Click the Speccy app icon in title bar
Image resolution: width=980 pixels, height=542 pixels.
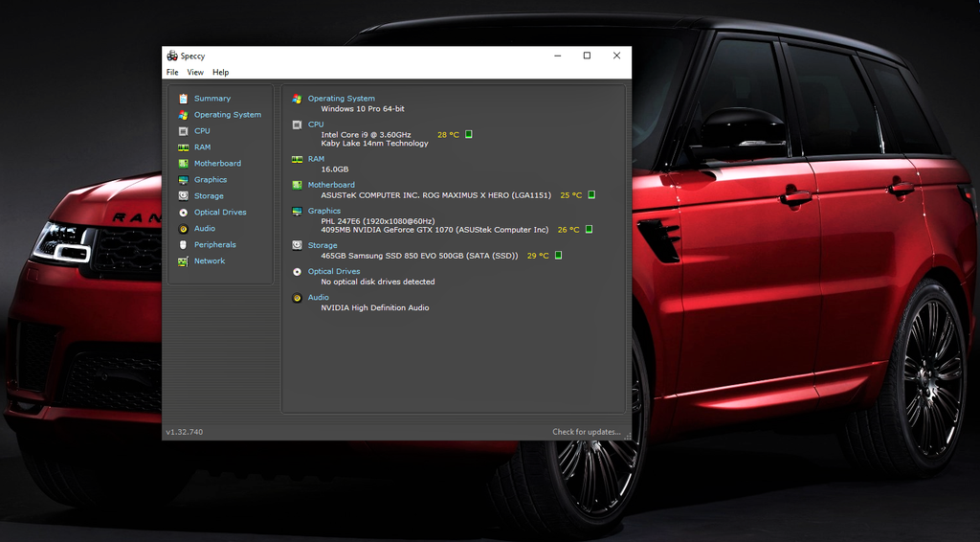(x=172, y=56)
